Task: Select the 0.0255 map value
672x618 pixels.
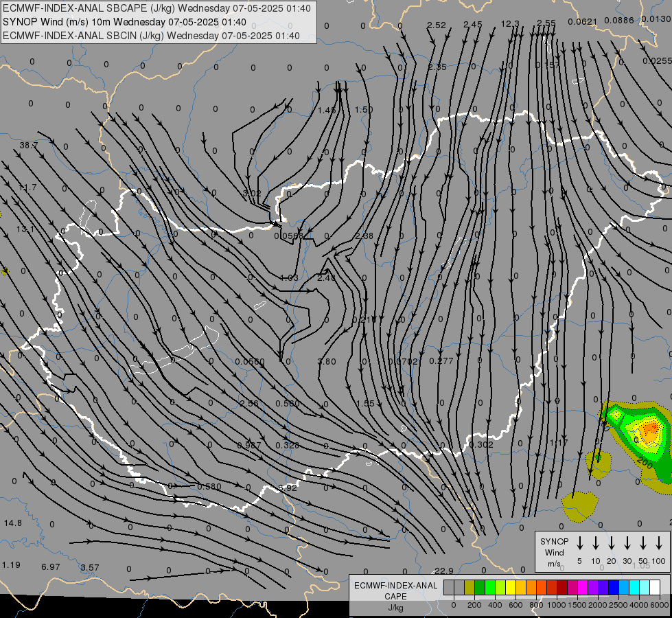Action: point(658,61)
